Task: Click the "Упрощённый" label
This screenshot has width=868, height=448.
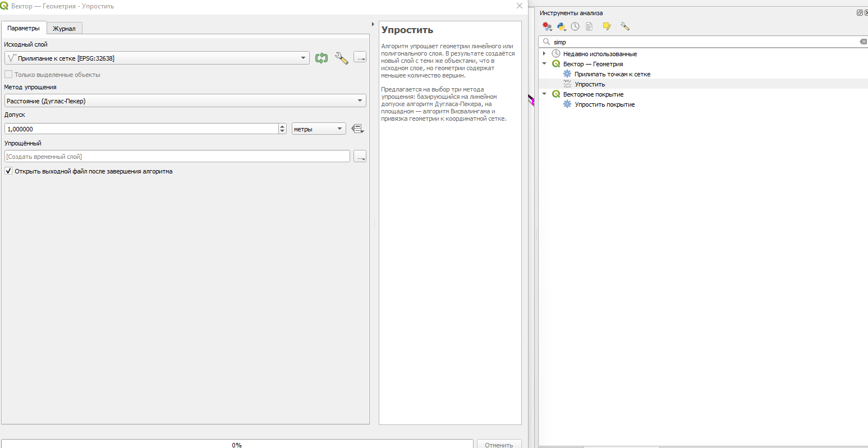Action: [x=22, y=143]
